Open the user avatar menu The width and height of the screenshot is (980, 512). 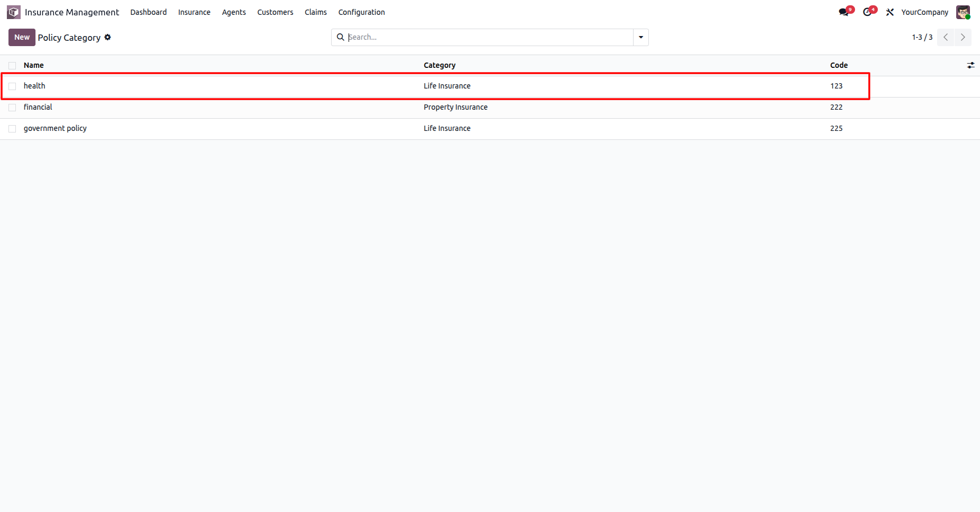(x=963, y=12)
